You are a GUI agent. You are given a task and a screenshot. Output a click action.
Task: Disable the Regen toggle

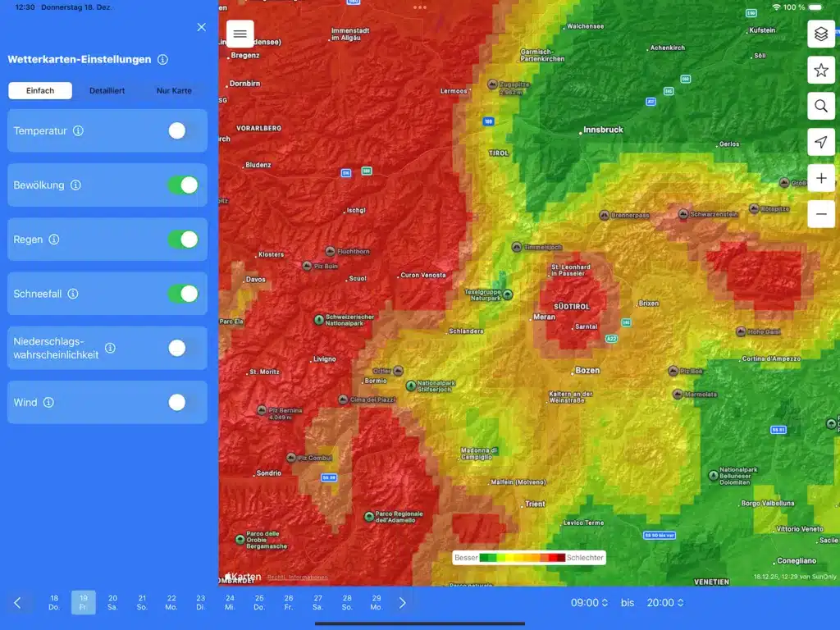[x=183, y=240]
